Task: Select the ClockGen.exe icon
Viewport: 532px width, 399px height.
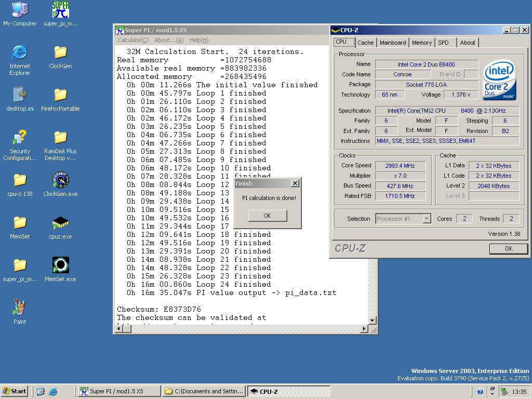Action: tap(60, 184)
